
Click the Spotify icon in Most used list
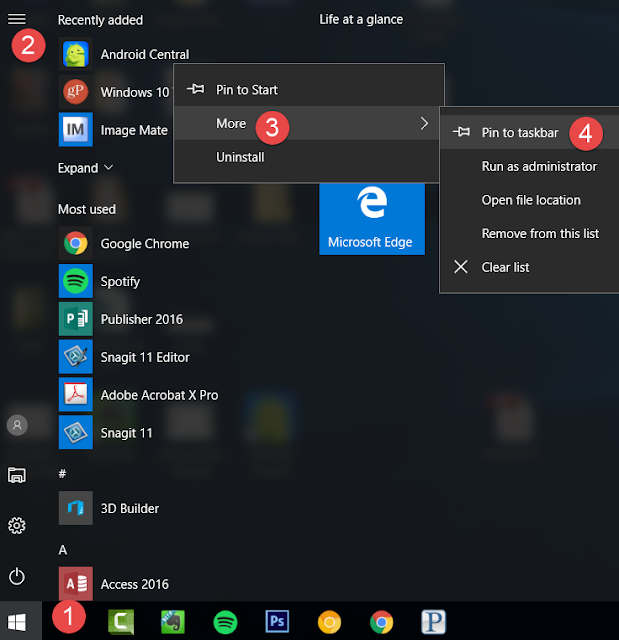(75, 281)
